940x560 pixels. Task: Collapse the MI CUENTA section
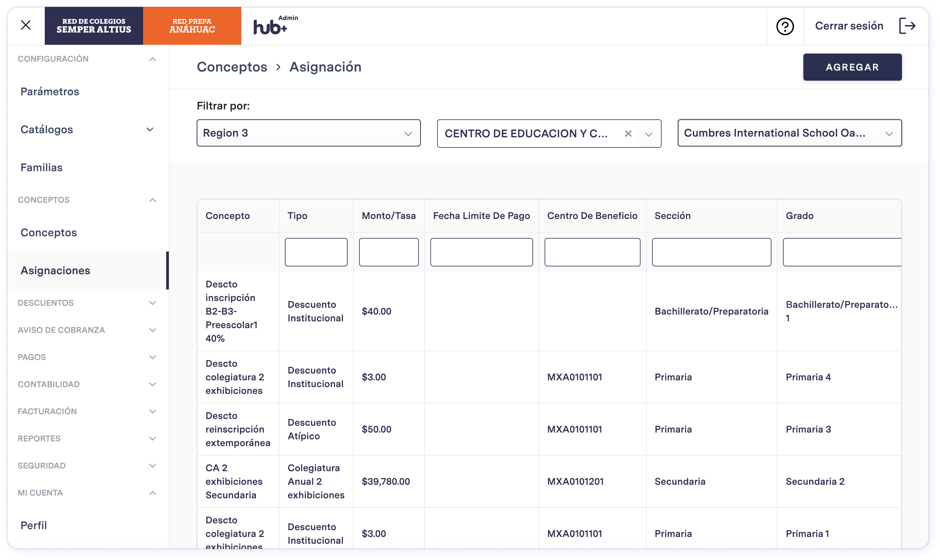click(x=87, y=493)
